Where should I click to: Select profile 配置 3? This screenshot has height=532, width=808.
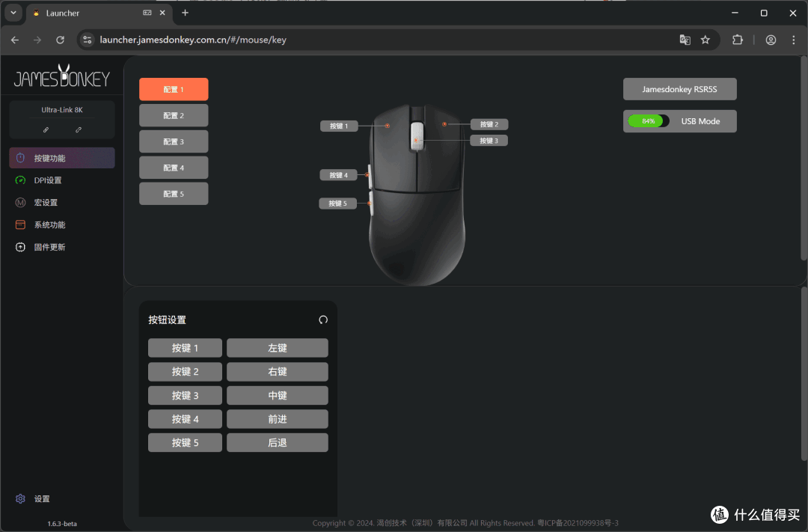[174, 141]
